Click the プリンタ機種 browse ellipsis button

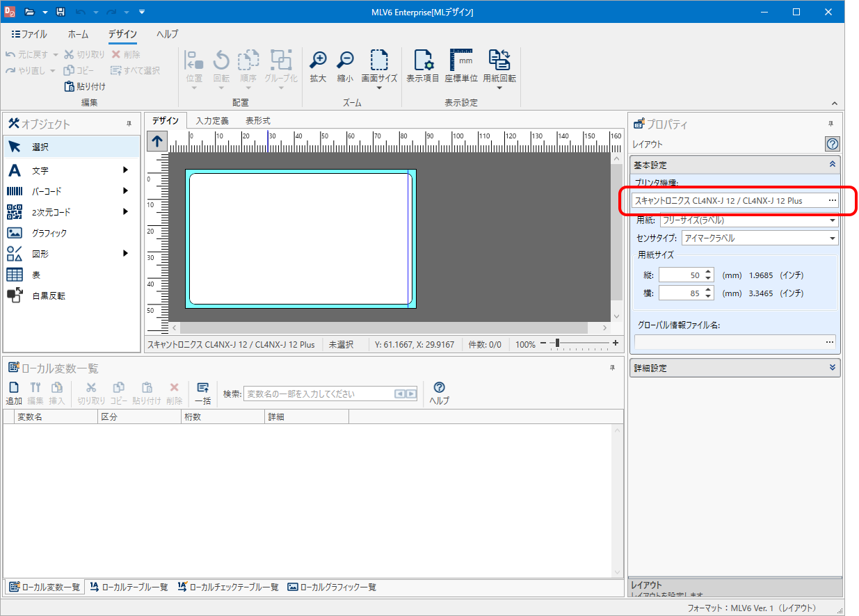(832, 200)
